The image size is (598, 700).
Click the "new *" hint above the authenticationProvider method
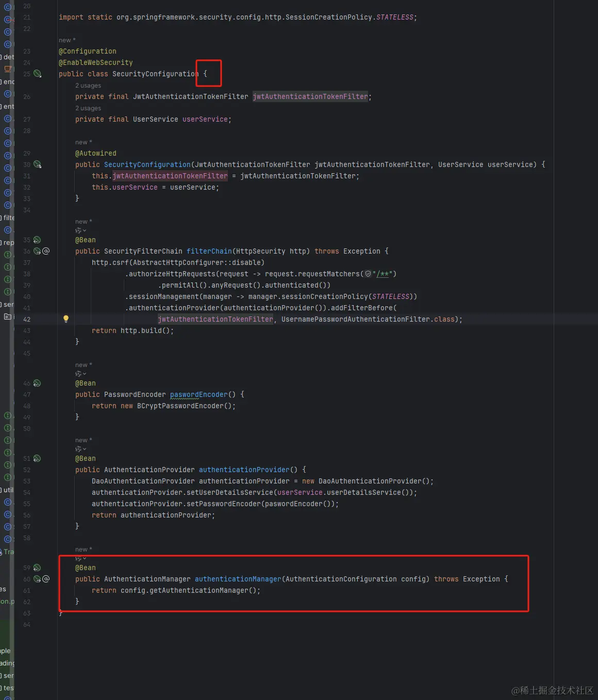click(84, 440)
